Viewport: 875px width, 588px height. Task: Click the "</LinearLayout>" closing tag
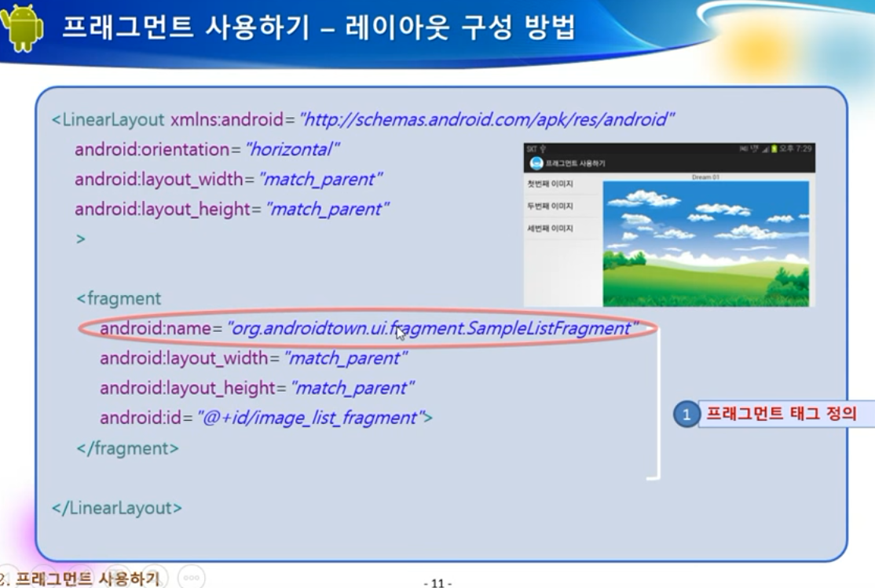[x=116, y=508]
